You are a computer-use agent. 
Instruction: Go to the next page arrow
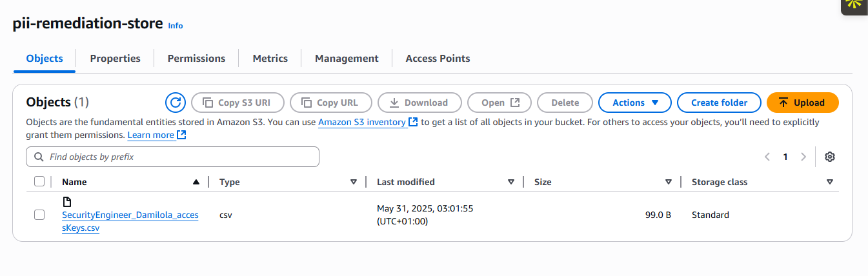(803, 157)
